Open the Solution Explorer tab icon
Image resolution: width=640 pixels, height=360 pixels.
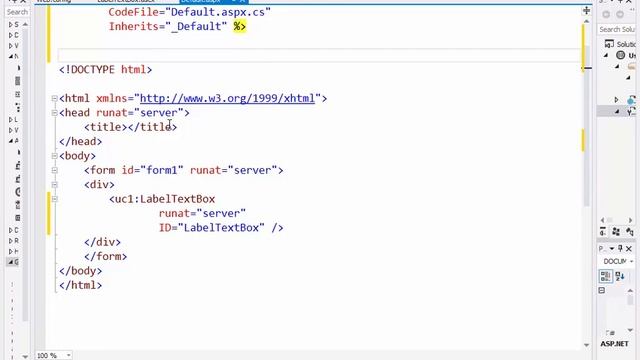coord(603,232)
